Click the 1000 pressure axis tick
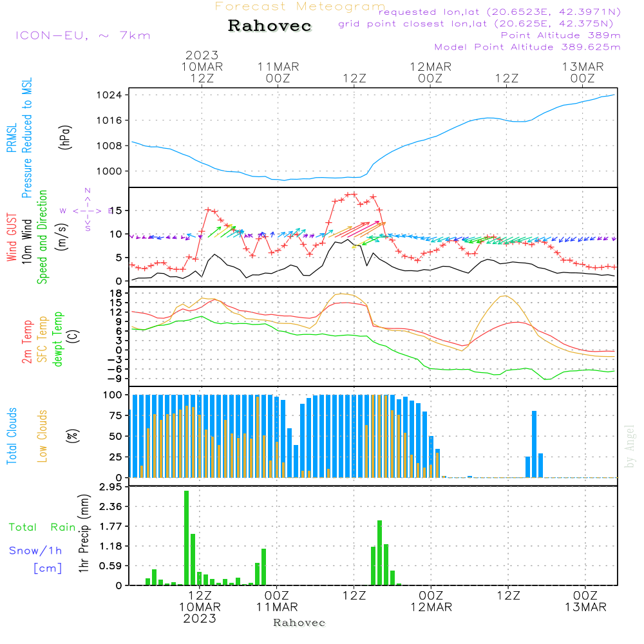 (x=109, y=171)
